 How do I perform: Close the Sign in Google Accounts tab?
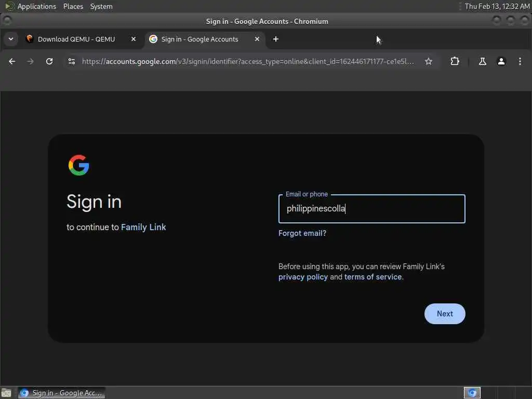257,39
